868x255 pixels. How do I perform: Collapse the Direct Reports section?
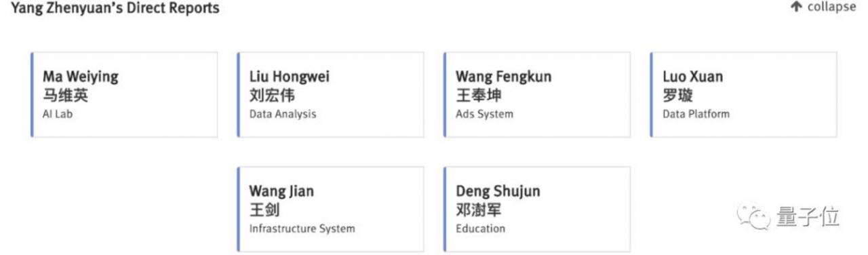coord(823,7)
